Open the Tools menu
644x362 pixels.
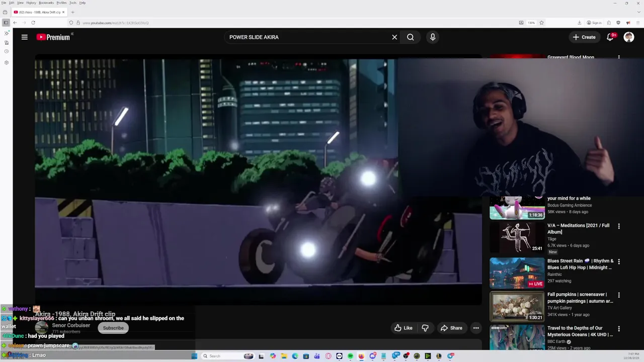click(73, 3)
